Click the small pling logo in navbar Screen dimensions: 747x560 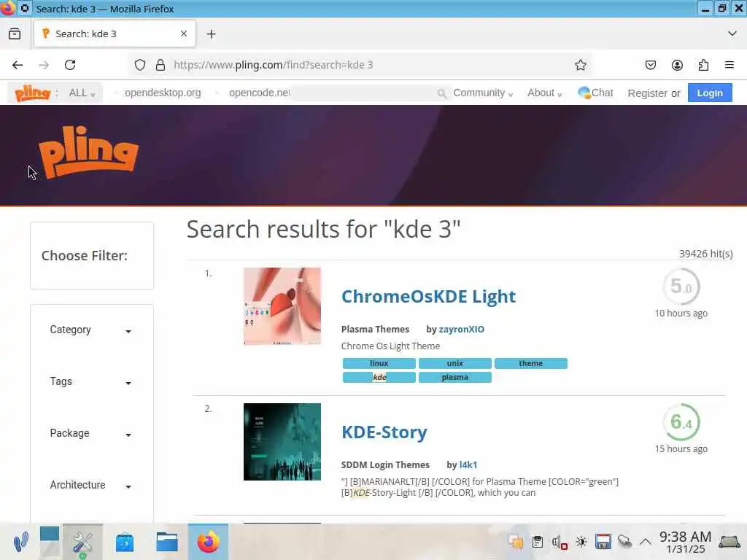tap(32, 93)
